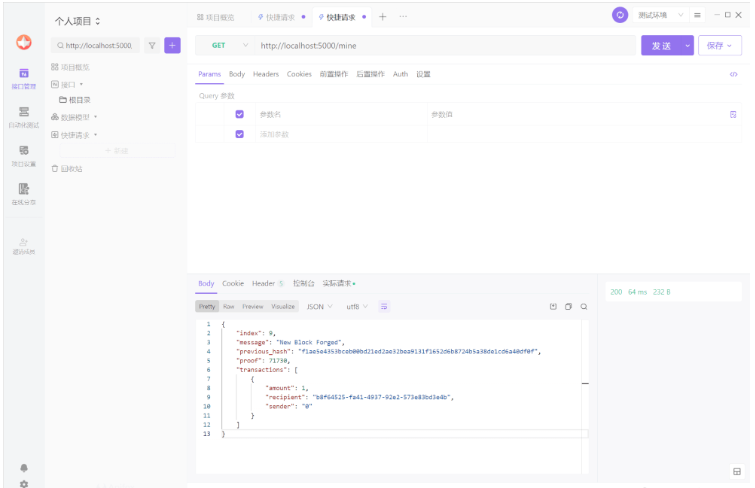Open the settings gear at sidebar bottom
The width and height of the screenshot is (755, 488).
pos(24,483)
